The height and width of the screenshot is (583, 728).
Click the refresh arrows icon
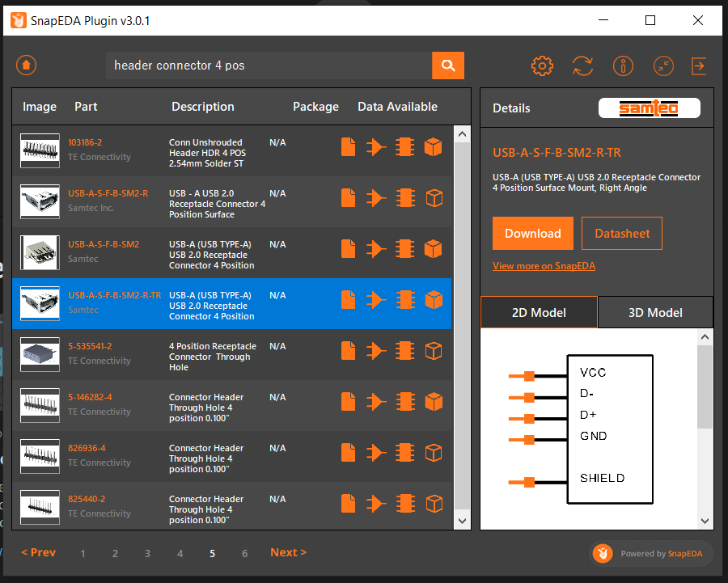coord(582,66)
